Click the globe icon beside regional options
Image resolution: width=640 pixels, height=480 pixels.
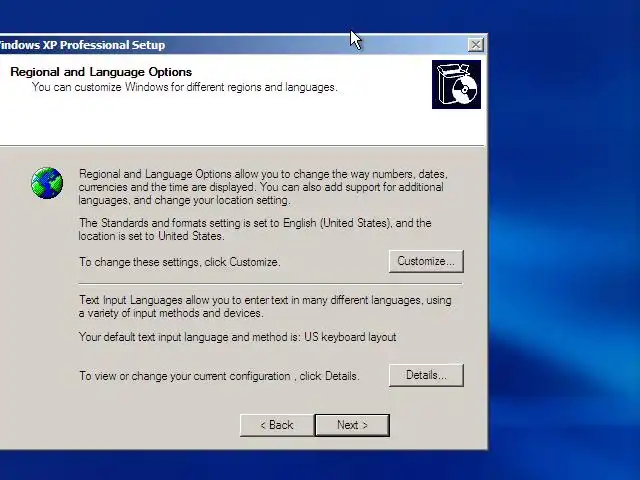(47, 183)
